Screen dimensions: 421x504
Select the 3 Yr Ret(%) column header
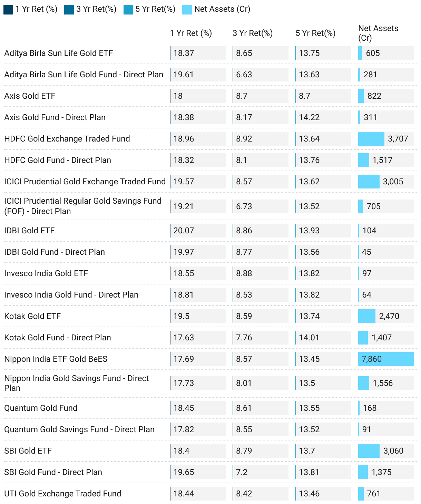(253, 33)
